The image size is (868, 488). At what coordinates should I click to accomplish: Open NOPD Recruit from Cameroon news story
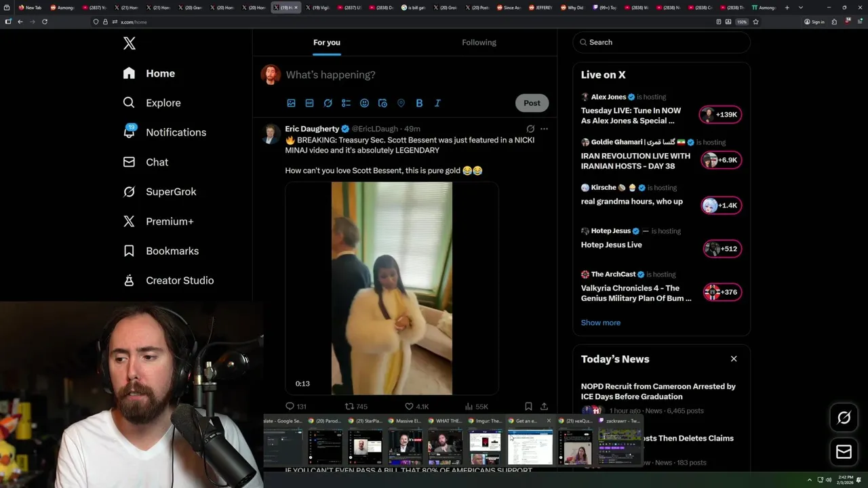tap(658, 391)
